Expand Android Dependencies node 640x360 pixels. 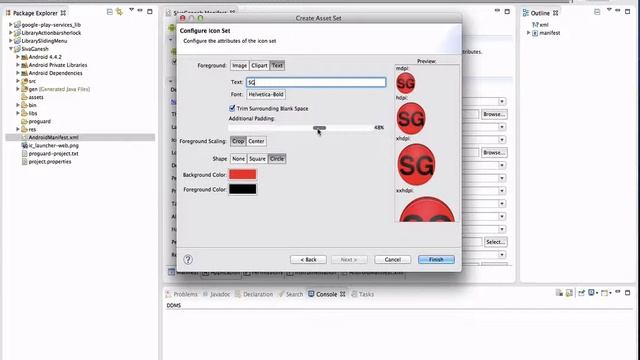(x=18, y=73)
